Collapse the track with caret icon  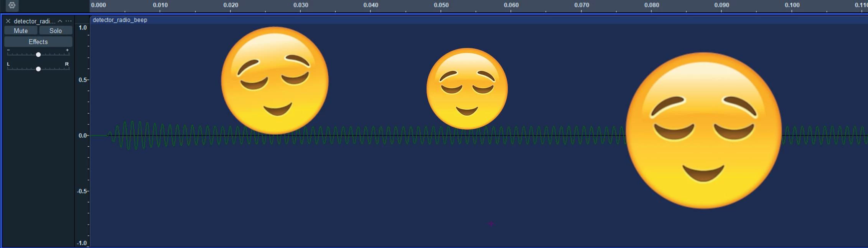[60, 21]
